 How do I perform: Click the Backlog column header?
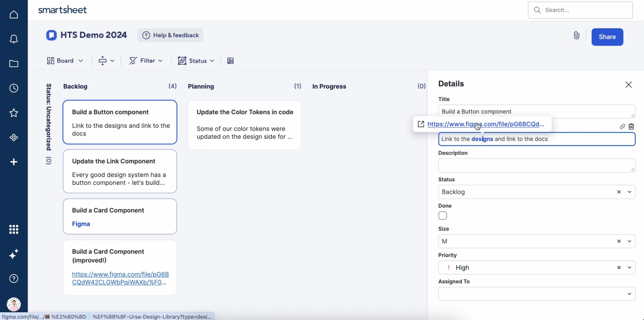(x=75, y=86)
